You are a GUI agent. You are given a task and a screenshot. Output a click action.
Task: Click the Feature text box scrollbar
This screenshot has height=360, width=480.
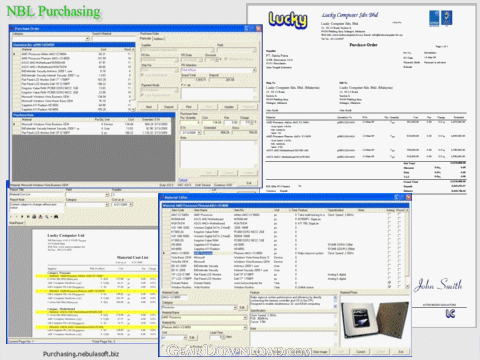335,302
